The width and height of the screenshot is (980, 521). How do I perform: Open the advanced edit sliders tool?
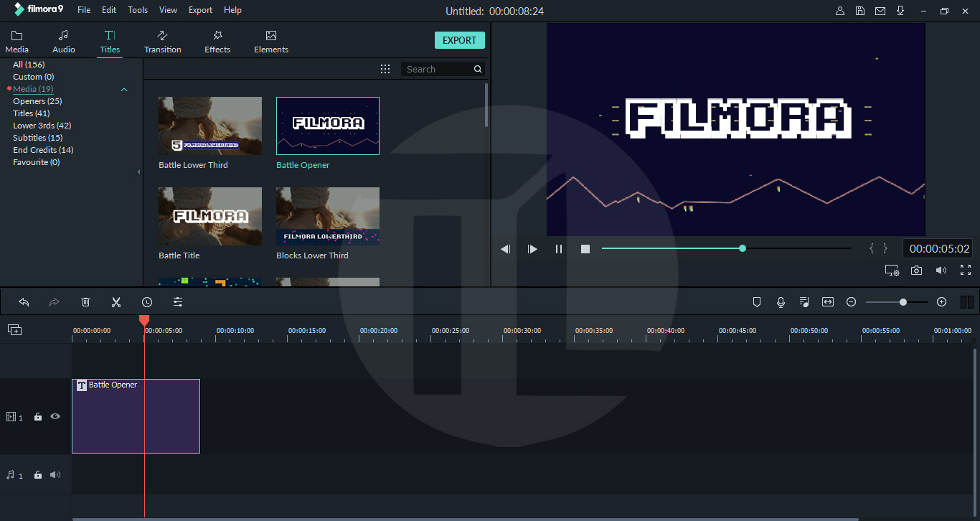click(178, 302)
